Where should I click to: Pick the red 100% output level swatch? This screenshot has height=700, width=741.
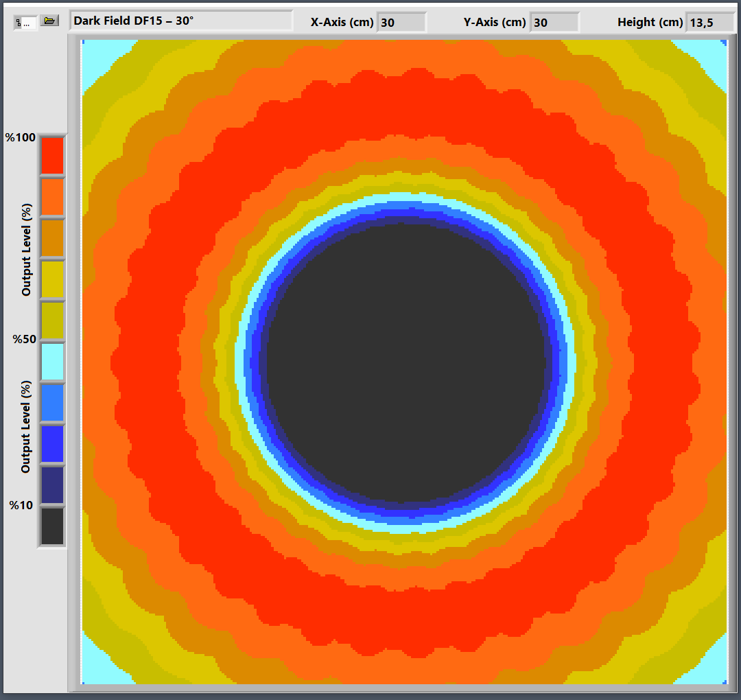click(52, 156)
